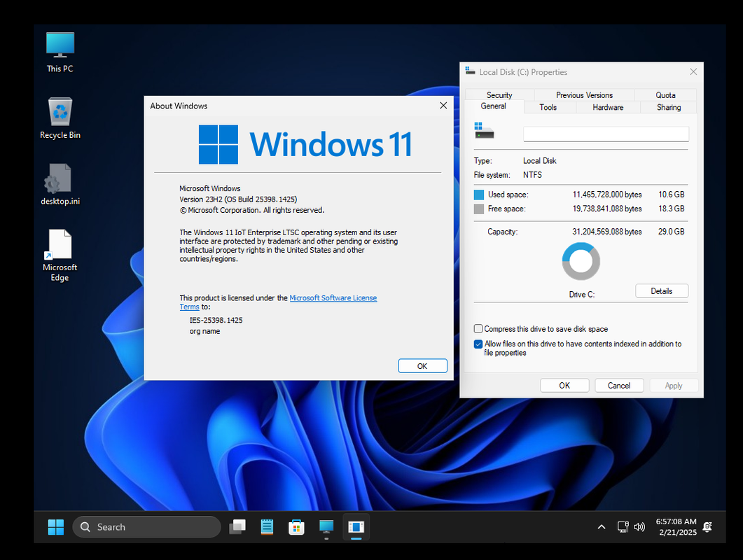Open the Notepad taskbar icon
The image size is (743, 560).
pyautogui.click(x=268, y=527)
